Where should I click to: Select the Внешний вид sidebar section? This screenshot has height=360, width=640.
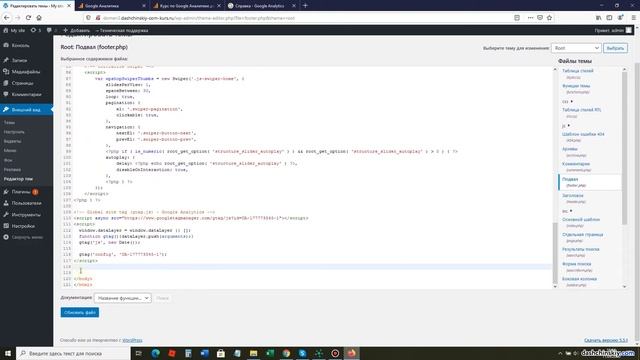click(x=27, y=109)
